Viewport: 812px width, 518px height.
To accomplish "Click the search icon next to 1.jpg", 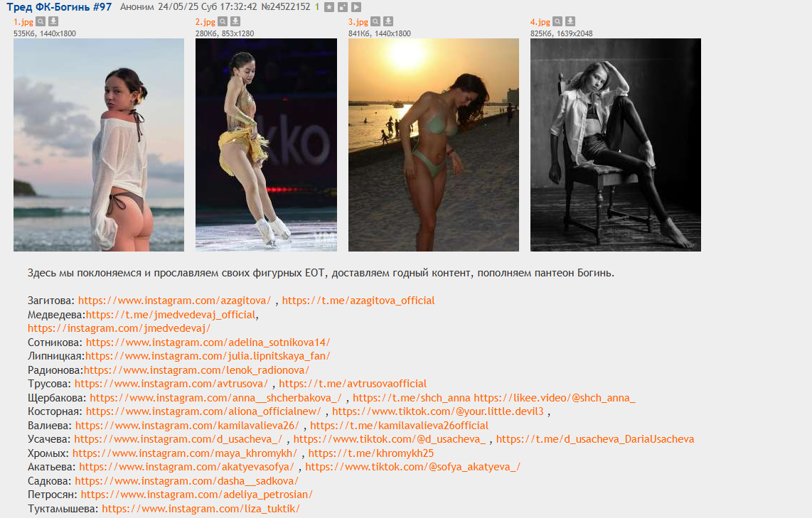I will point(41,22).
